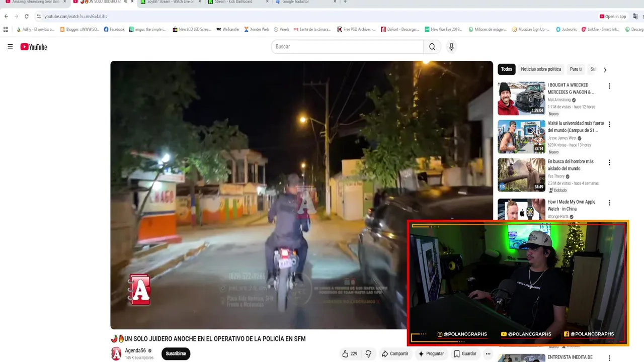The height and width of the screenshot is (362, 644).
Task: Open options for the Apple Watch video
Action: (x=609, y=203)
